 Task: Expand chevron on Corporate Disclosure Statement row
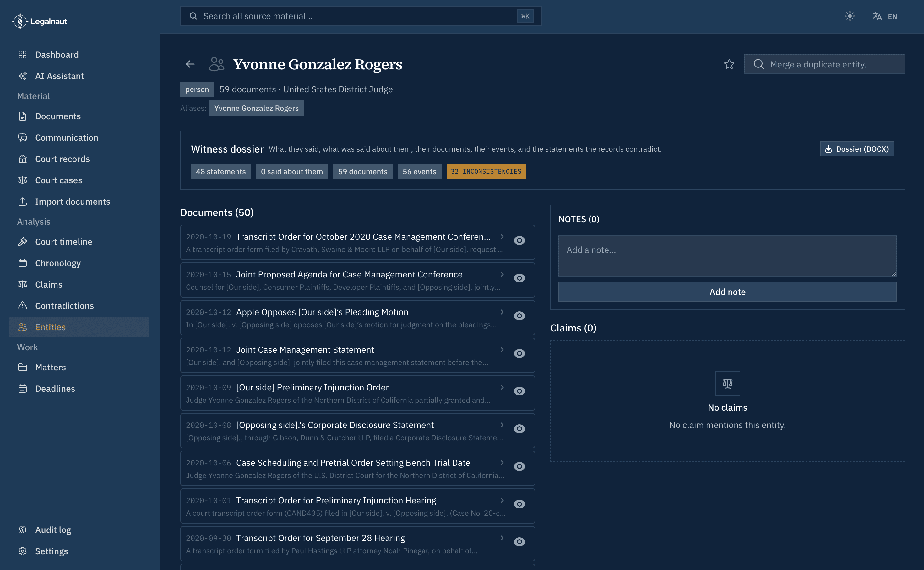point(502,425)
